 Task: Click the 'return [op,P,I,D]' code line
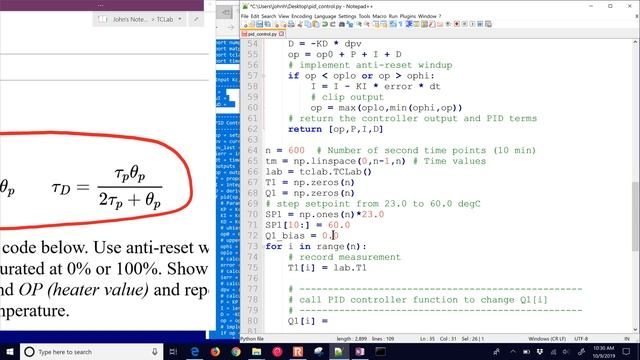pyautogui.click(x=336, y=129)
